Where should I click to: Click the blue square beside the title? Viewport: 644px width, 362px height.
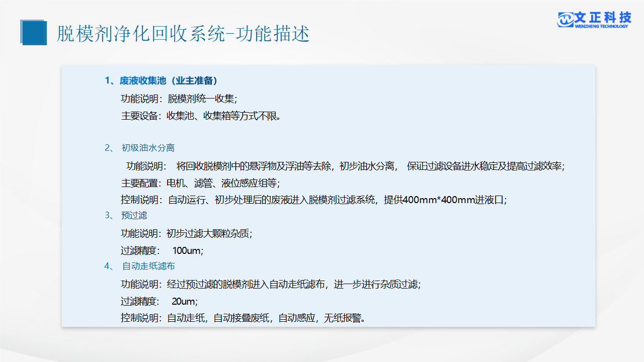tap(33, 33)
